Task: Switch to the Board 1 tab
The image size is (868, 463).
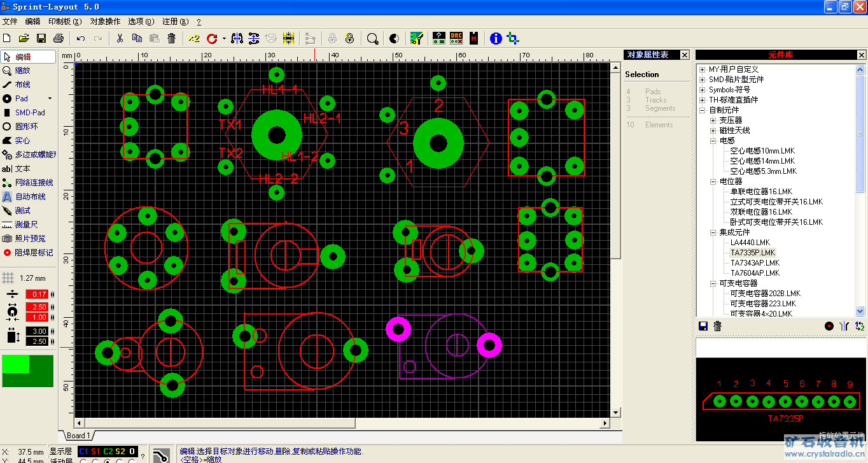Action: [78, 436]
